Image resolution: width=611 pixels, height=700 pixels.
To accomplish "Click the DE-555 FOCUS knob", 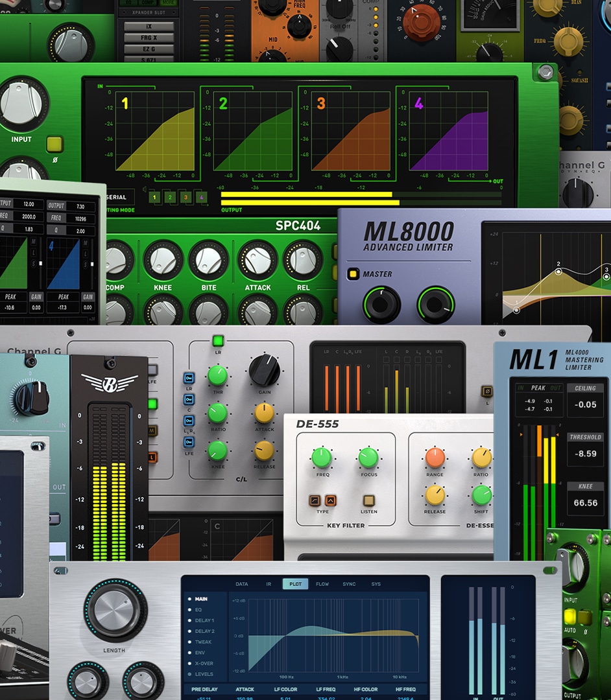I will point(368,458).
